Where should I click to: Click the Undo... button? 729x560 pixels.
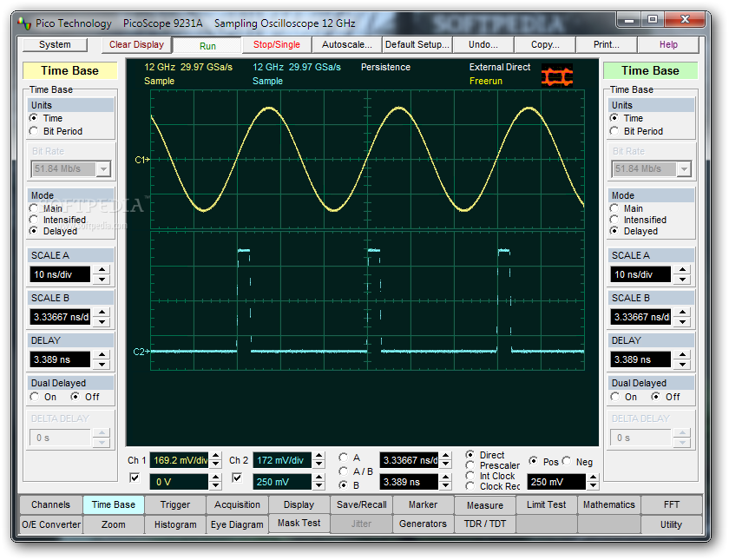pos(483,44)
